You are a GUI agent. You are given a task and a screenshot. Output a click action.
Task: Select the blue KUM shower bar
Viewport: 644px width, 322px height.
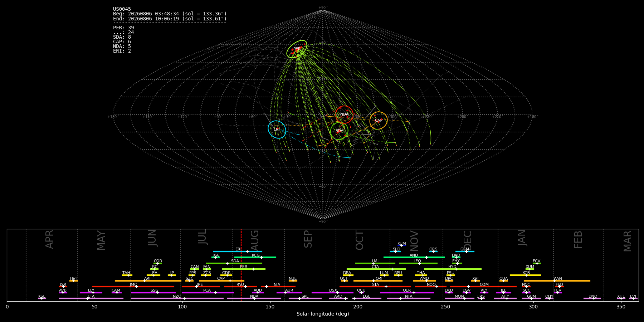402,245
